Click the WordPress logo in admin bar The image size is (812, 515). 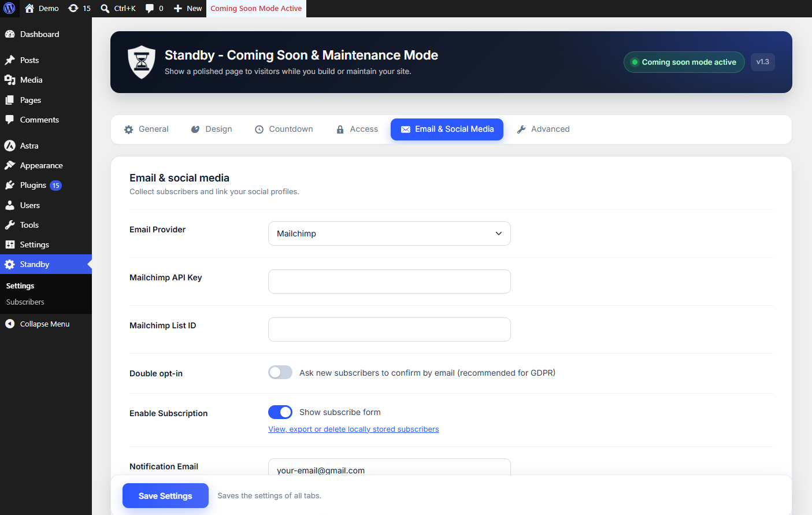click(x=9, y=8)
